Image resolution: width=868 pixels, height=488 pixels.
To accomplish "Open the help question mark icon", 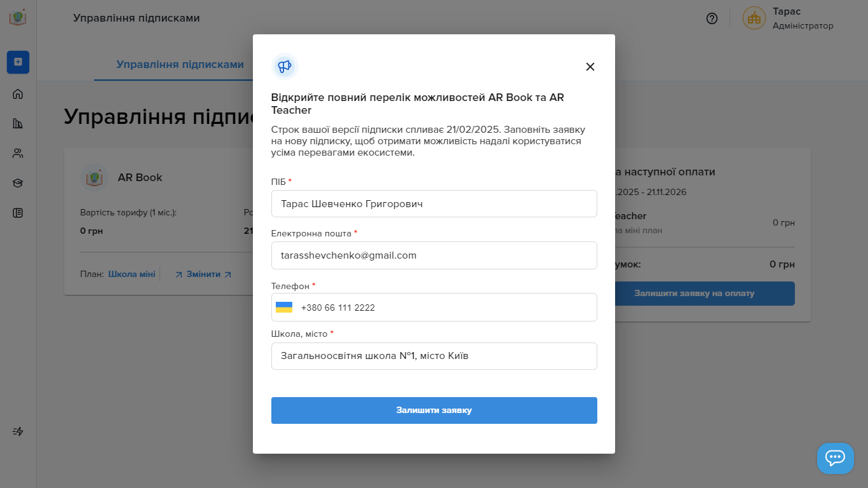I will click(x=712, y=18).
